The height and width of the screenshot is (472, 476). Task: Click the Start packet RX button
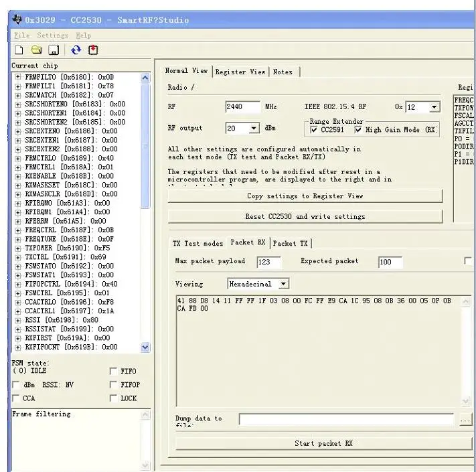[323, 443]
